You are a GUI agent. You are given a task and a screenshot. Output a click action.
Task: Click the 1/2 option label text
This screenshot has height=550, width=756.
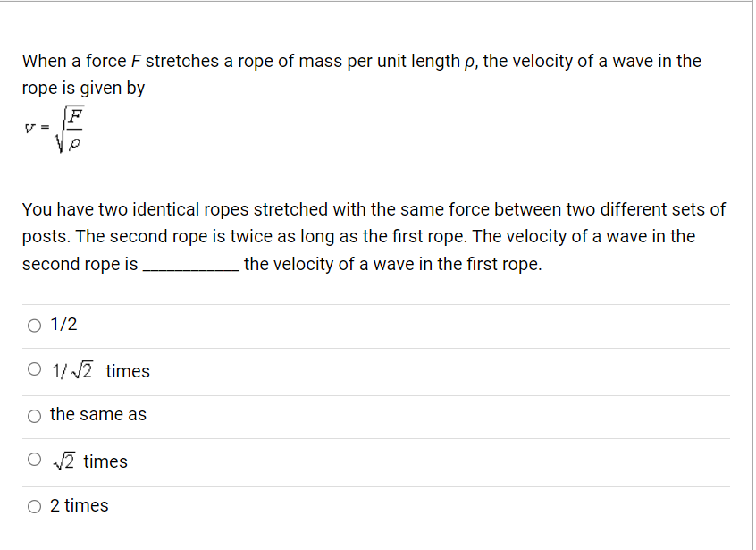62,325
